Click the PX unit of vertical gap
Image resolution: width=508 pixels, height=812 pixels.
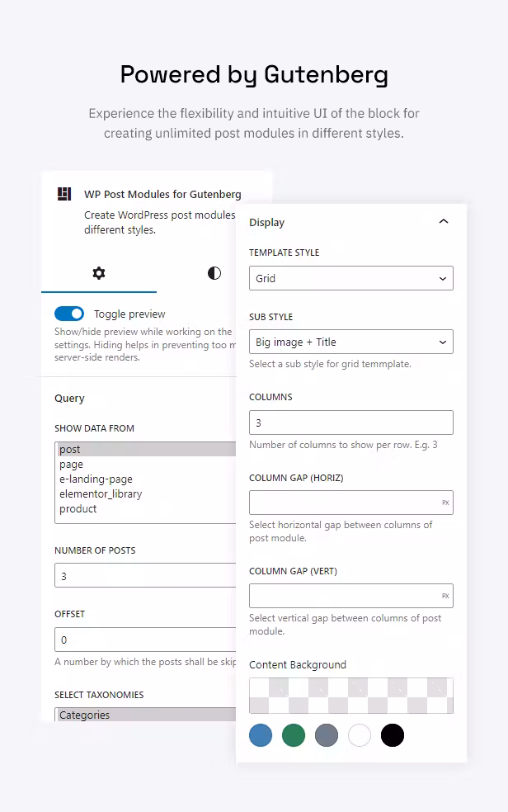(445, 596)
